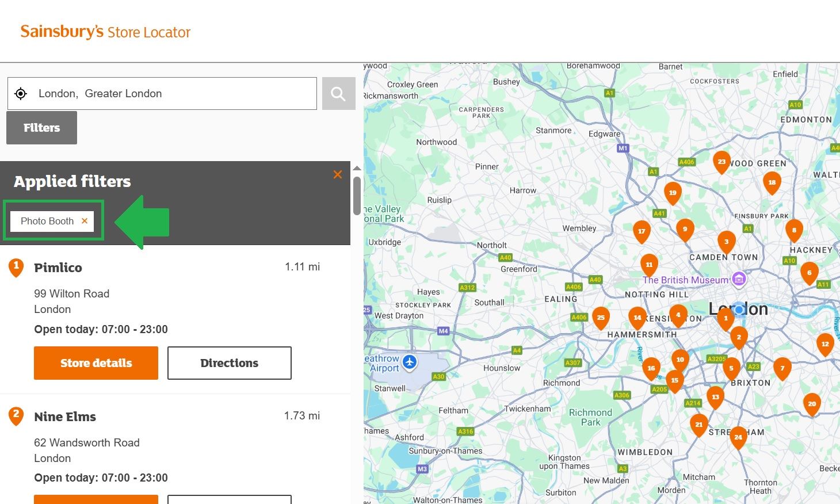
Task: Click the scrollbar up arrow in results list
Action: point(357,167)
